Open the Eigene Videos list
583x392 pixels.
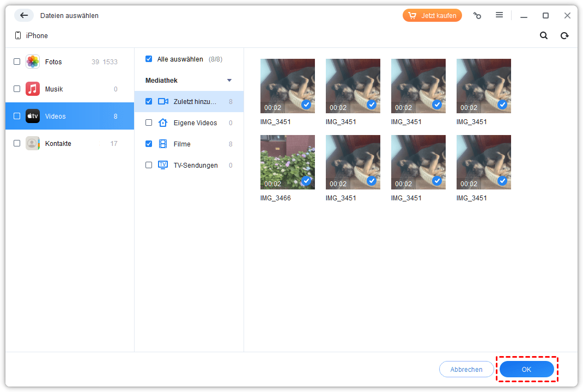[x=189, y=122]
